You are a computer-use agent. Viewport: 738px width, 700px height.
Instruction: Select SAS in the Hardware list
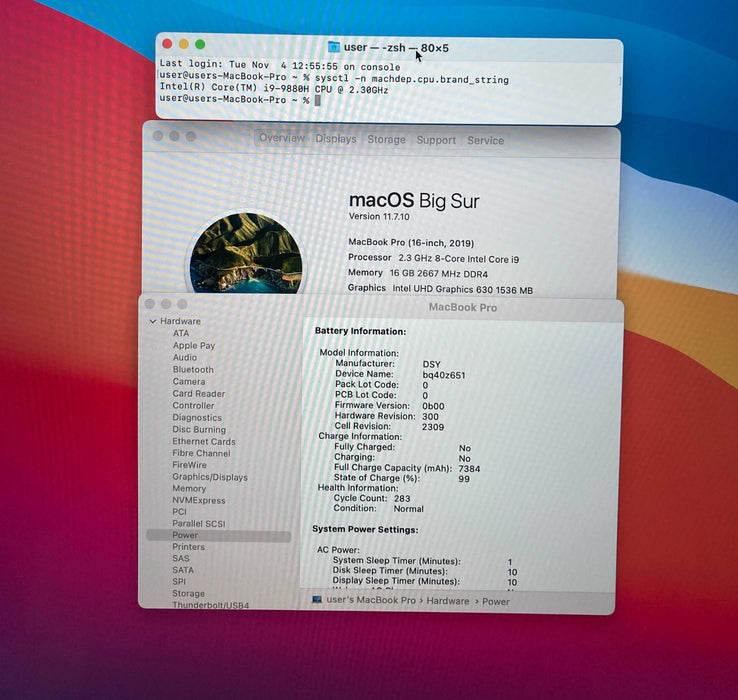tap(181, 558)
